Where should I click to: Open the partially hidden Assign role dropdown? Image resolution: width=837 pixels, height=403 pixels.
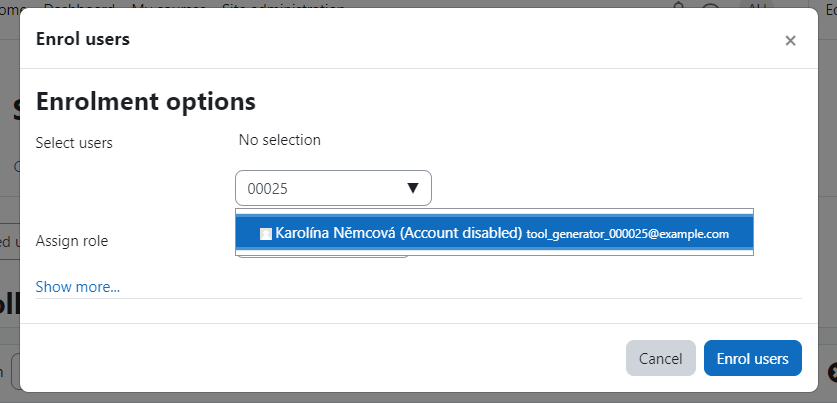(322, 257)
